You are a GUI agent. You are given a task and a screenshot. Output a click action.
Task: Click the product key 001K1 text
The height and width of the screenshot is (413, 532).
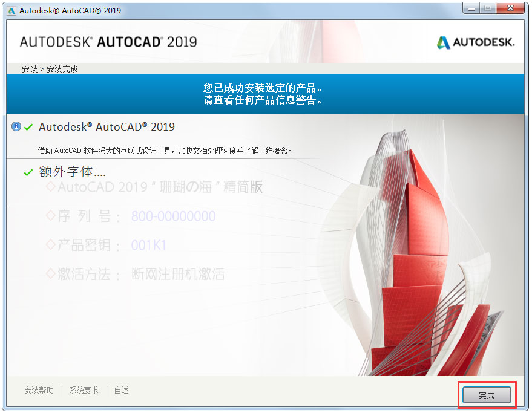coord(147,245)
